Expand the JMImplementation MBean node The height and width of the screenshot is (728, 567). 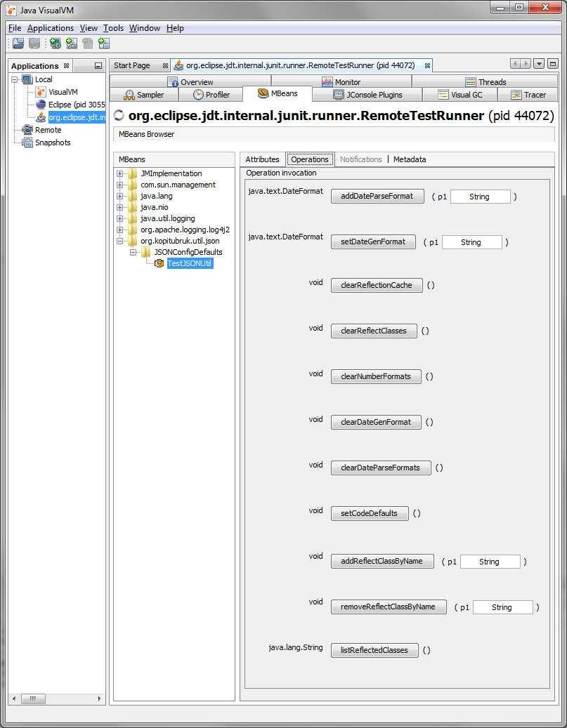120,173
